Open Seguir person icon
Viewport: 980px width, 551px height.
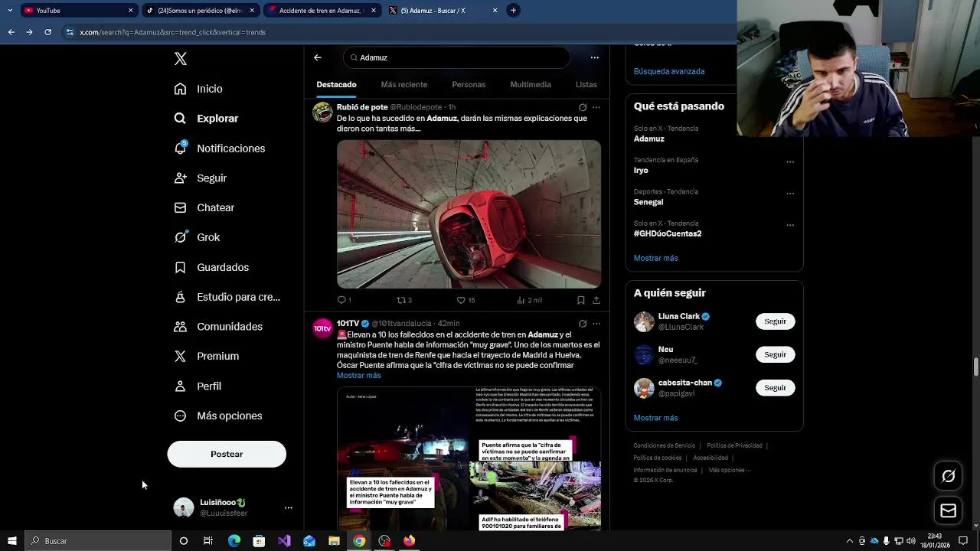click(180, 178)
